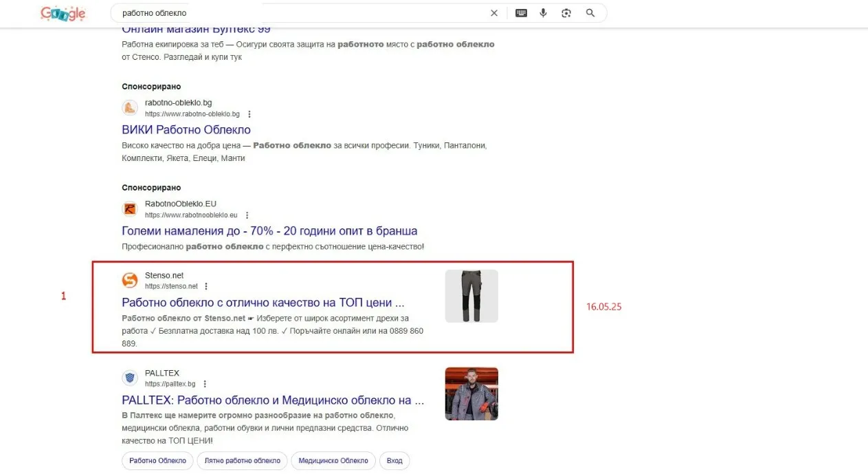Open Онлайн магазин Бултекс 99 link
Image resolution: width=868 pixels, height=474 pixels.
(196, 29)
